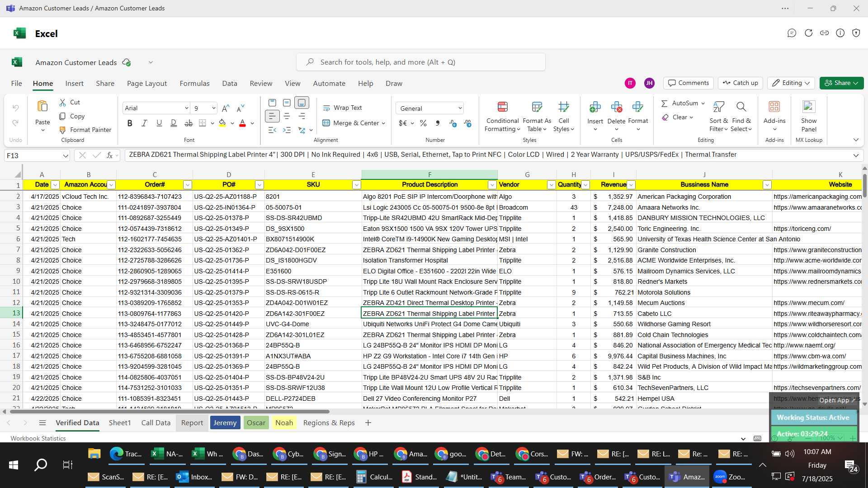Click the Underline formatting icon
The height and width of the screenshot is (488, 868).
pyautogui.click(x=159, y=123)
